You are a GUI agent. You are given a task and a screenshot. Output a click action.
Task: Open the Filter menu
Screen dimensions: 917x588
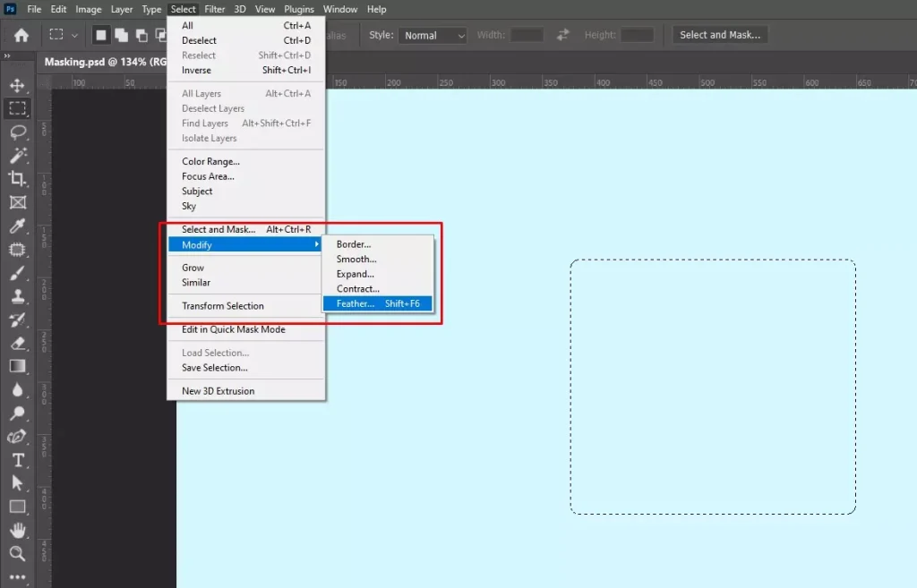(214, 9)
